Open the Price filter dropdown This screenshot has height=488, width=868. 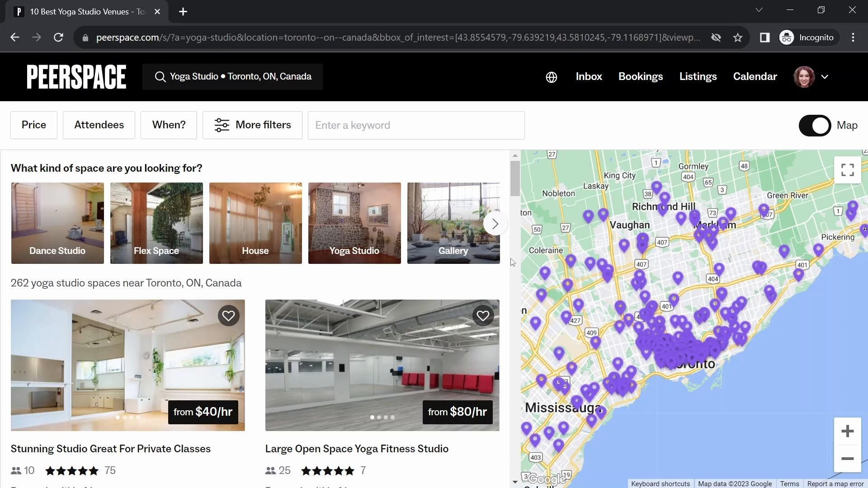point(34,125)
